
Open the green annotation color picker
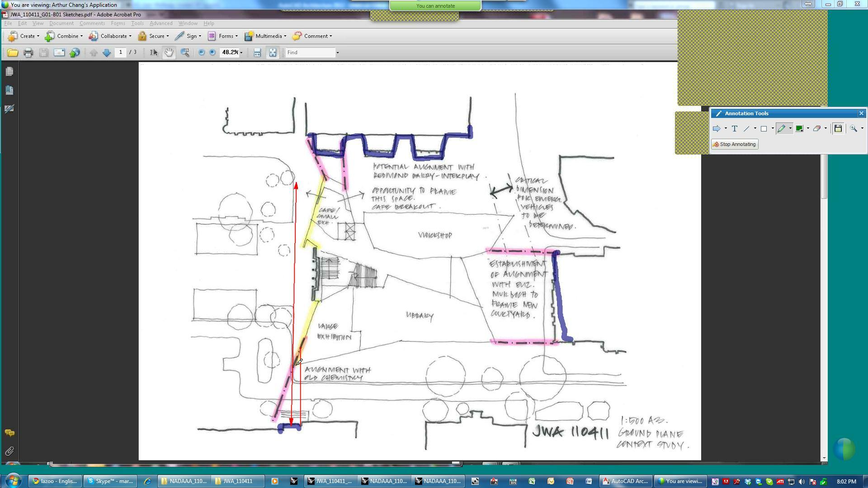[799, 129]
